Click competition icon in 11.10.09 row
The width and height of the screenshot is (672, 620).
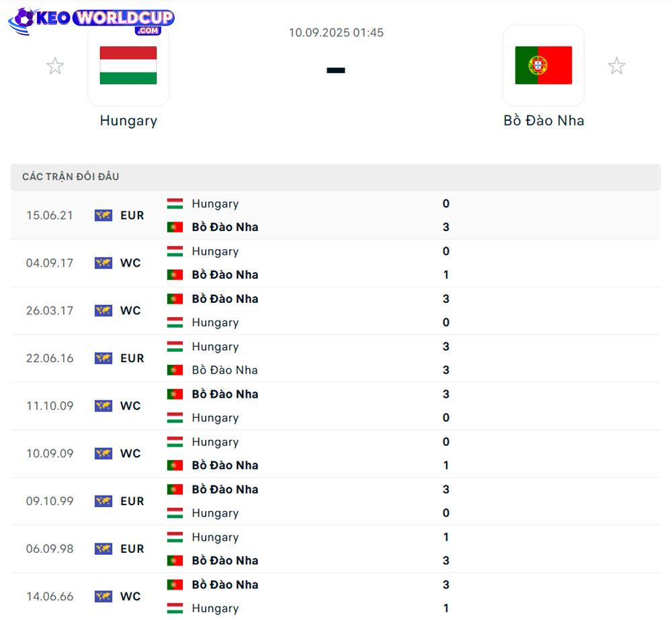pos(103,405)
